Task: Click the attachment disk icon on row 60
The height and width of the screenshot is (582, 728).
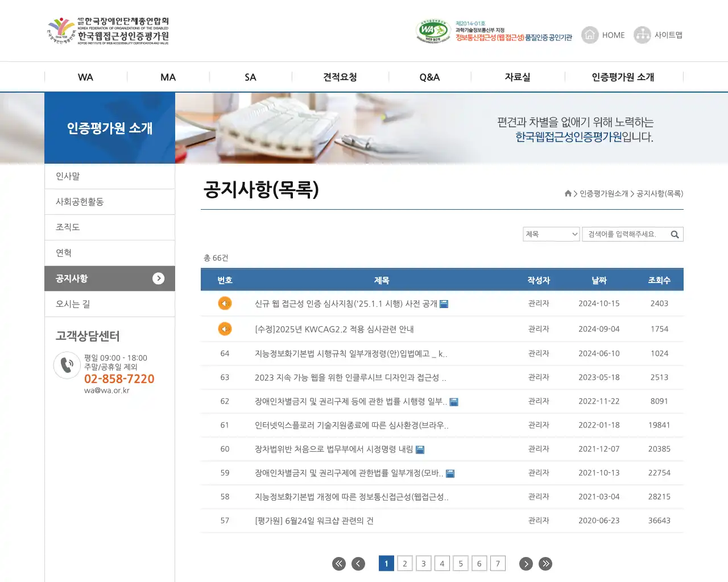Action: pyautogui.click(x=420, y=450)
